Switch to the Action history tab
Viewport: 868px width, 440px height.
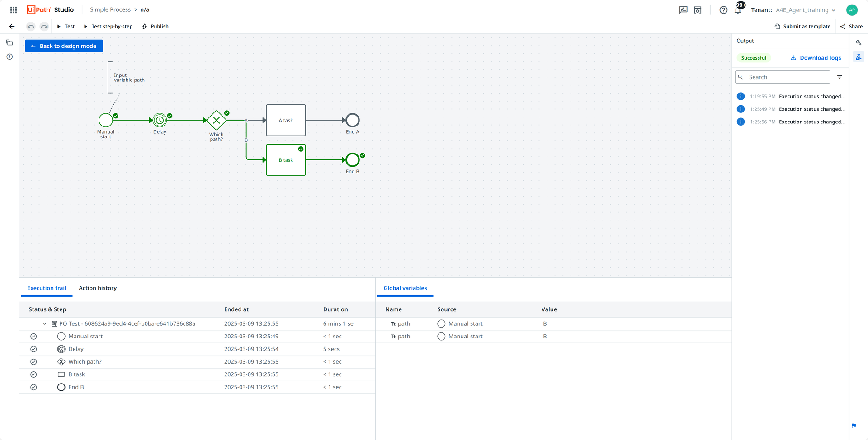(x=98, y=288)
